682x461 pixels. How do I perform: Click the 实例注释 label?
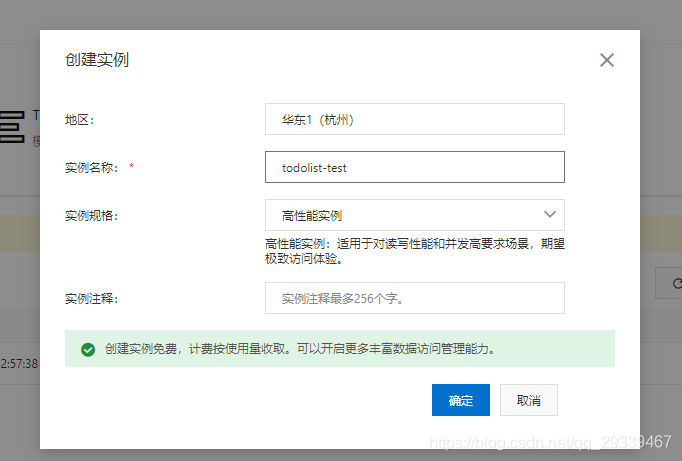pos(91,299)
